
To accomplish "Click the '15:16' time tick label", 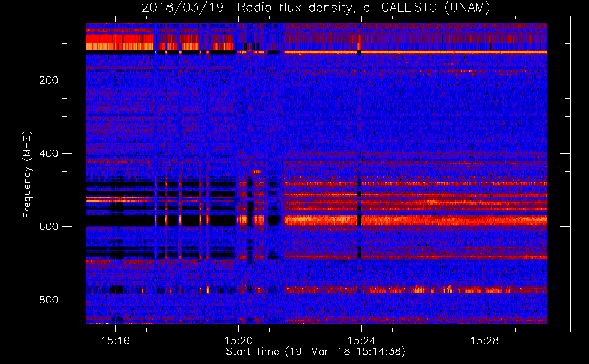I will tap(115, 341).
